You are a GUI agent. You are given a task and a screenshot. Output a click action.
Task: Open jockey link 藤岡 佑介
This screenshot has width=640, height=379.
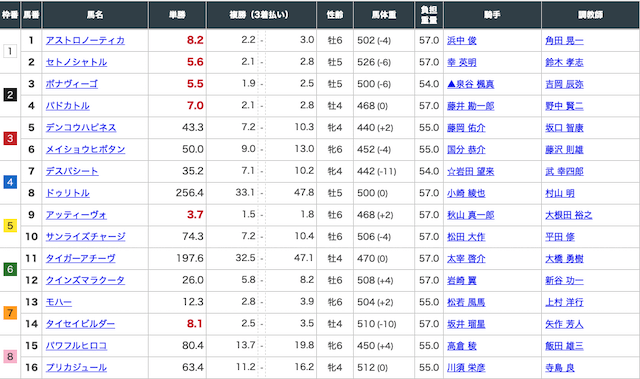466,128
